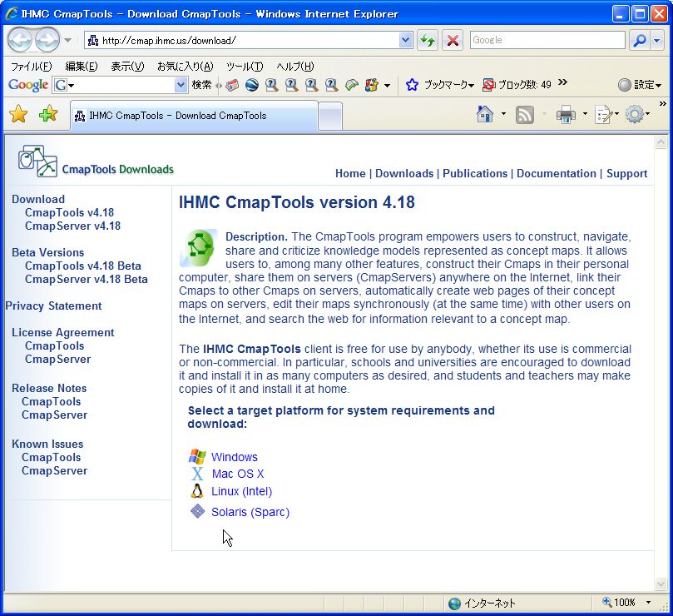Select the IHMC CmapTools - Download CmapTools tab
Image resolution: width=673 pixels, height=616 pixels.
coord(195,116)
